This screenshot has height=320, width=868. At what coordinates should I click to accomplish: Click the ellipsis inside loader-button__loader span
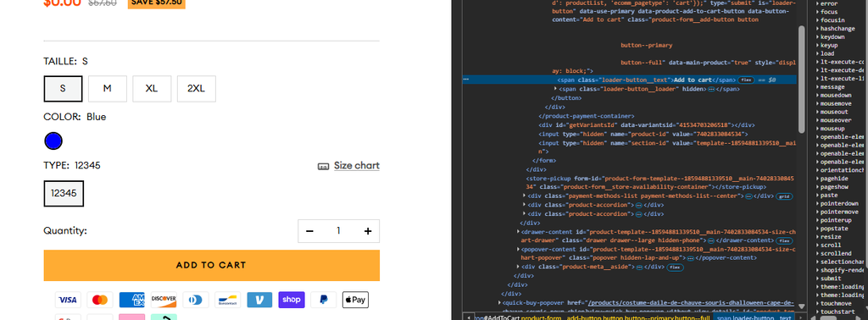click(x=711, y=89)
